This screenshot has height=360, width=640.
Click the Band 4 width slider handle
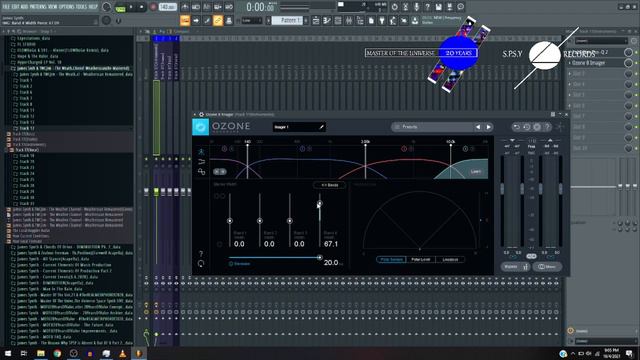pyautogui.click(x=320, y=203)
